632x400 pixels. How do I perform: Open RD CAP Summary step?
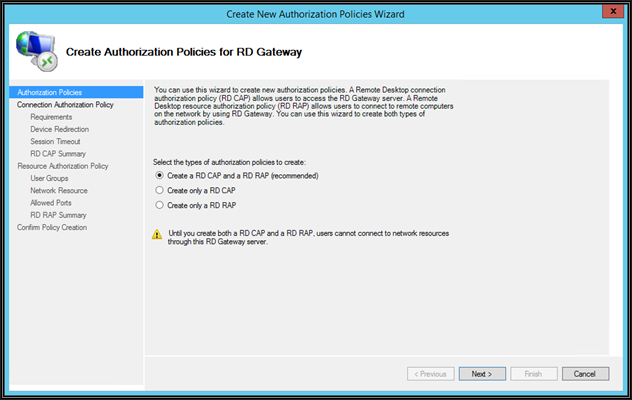[x=58, y=154]
